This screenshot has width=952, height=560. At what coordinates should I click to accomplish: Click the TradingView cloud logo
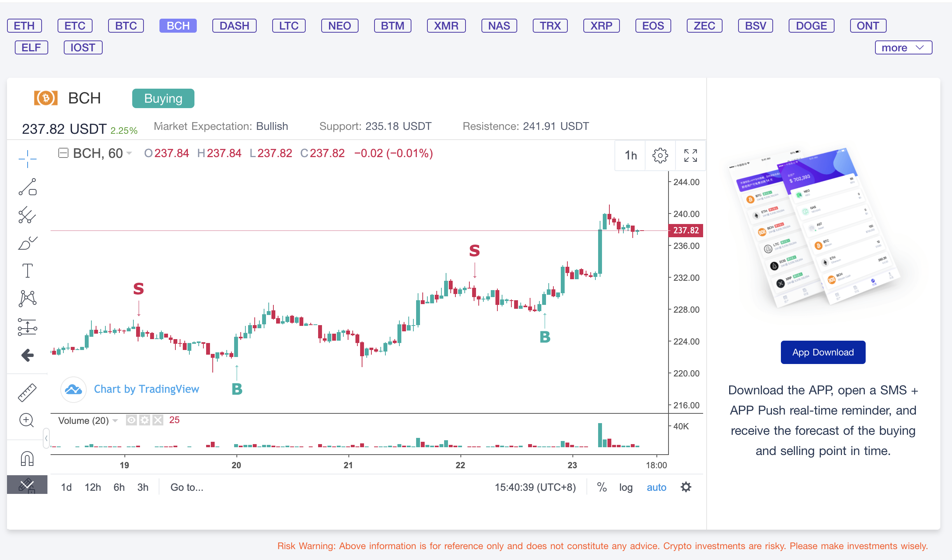point(73,389)
